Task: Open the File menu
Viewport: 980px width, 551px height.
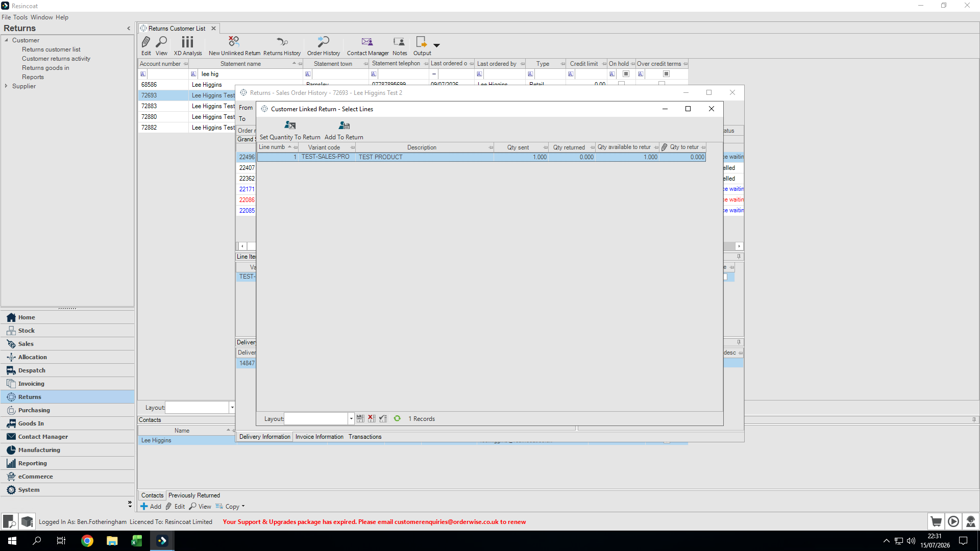Action: click(6, 17)
